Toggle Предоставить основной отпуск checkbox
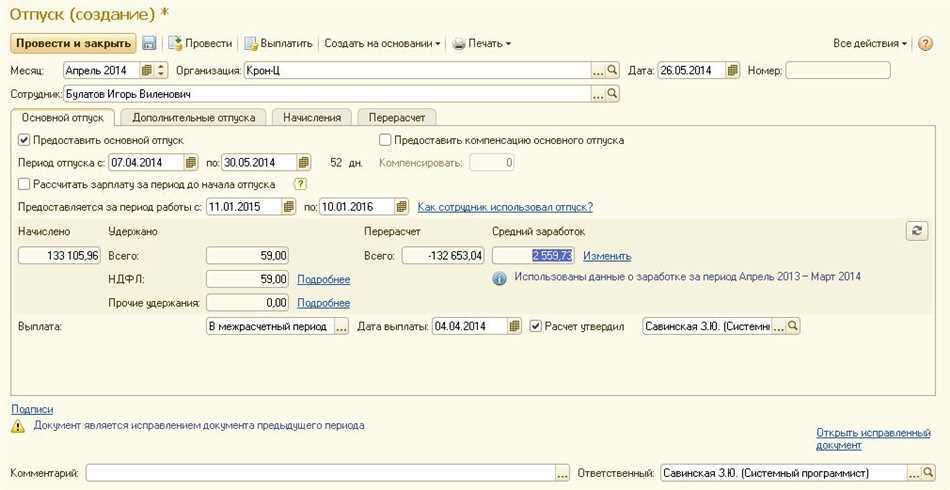The image size is (950, 490). [x=25, y=140]
